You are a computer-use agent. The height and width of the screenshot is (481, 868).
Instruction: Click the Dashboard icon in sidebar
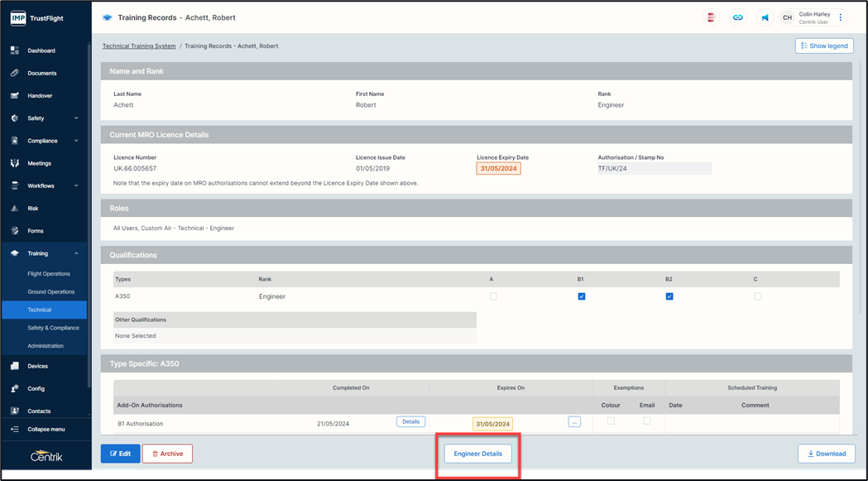point(14,51)
